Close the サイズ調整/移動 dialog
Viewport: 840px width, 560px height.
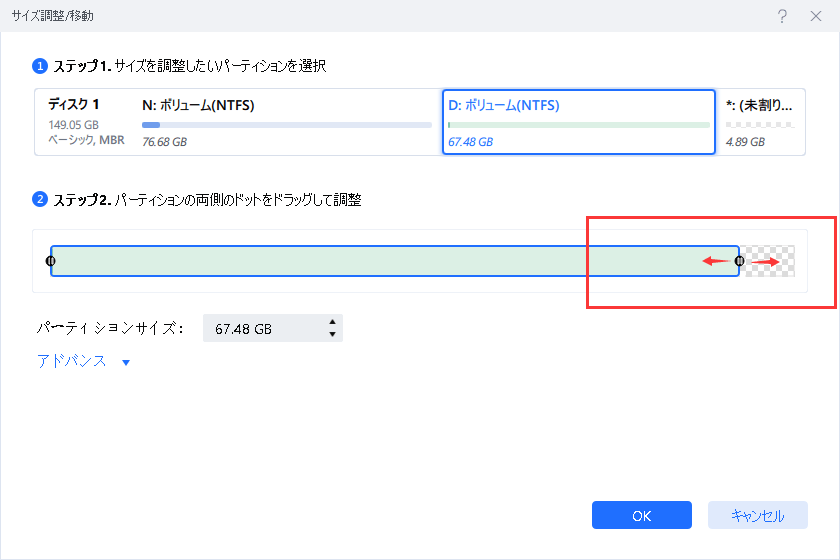click(x=815, y=17)
